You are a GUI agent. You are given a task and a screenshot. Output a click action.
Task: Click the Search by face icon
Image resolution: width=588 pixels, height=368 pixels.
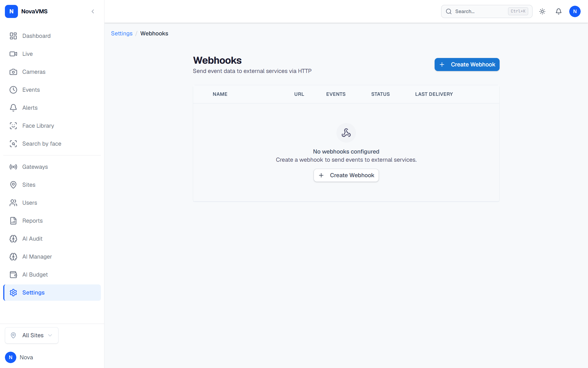[x=13, y=144]
